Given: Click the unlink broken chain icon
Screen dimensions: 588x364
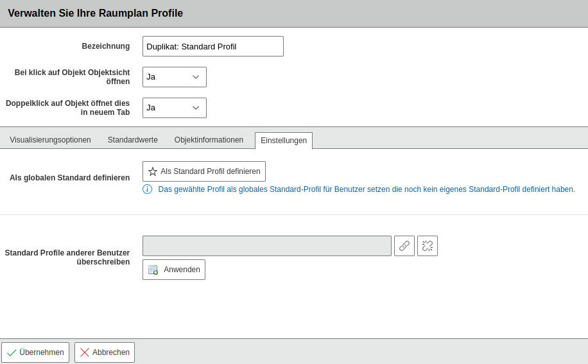Looking at the screenshot, I should [428, 246].
